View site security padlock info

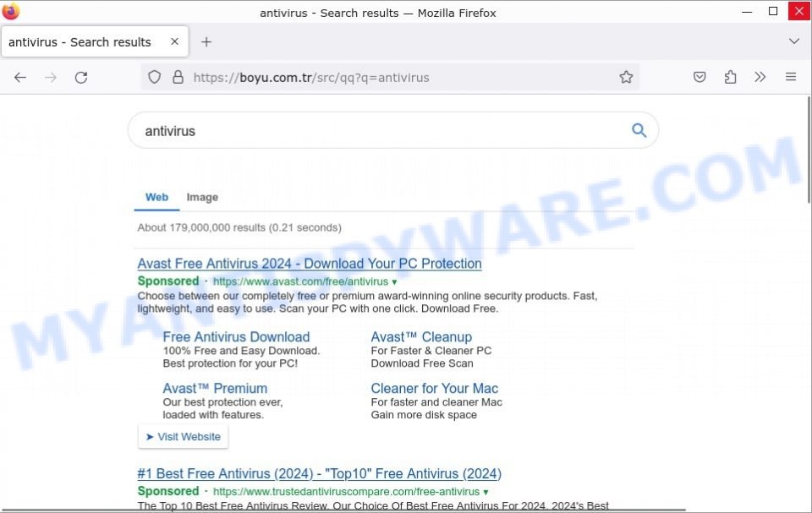178,77
